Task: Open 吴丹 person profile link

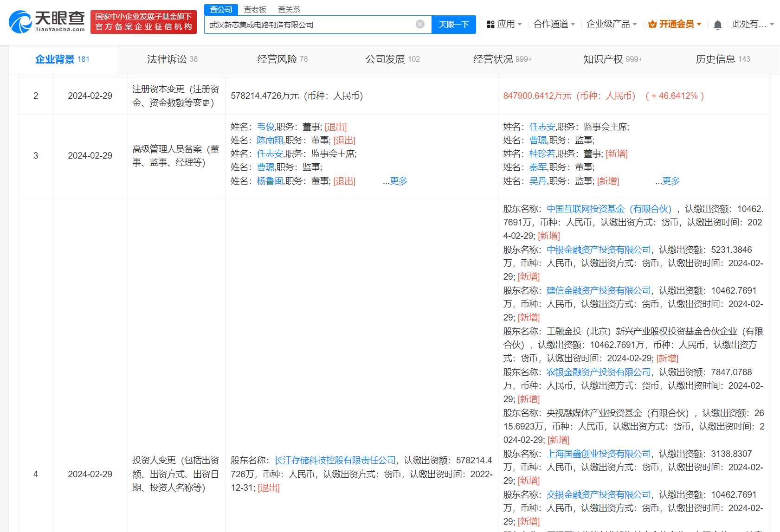Action: pos(538,181)
